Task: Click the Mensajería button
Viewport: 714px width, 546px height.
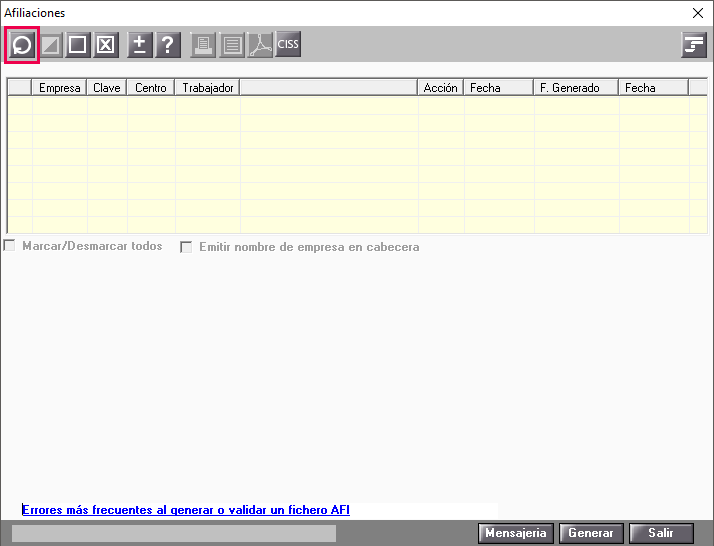Action: click(x=515, y=533)
